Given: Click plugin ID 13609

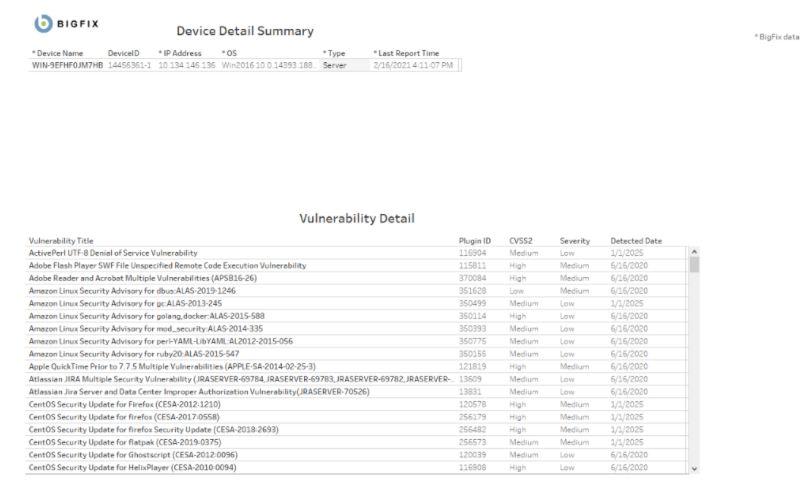Looking at the screenshot, I should [470, 379].
